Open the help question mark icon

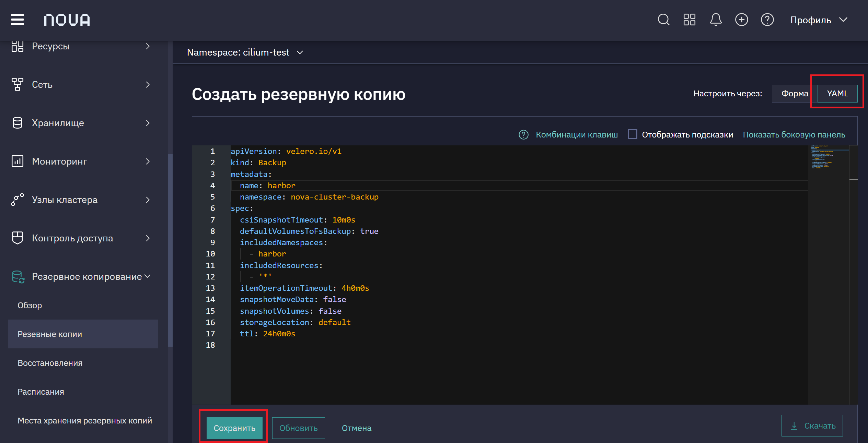pyautogui.click(x=767, y=20)
